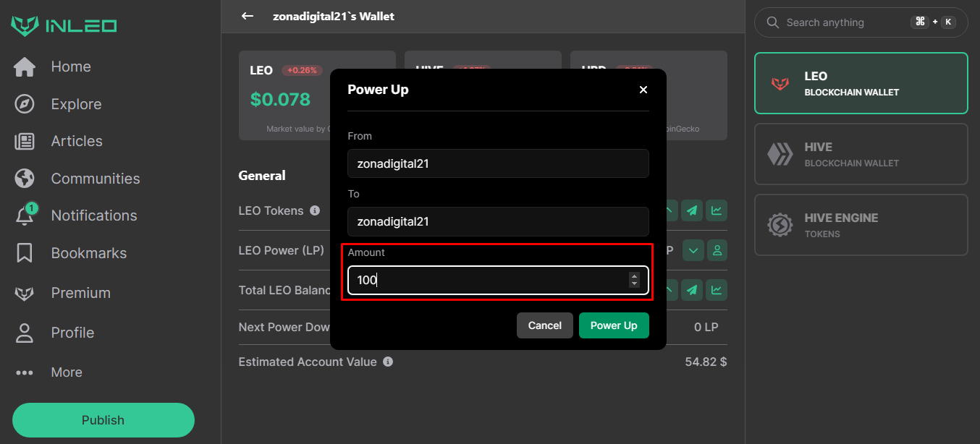Open Explore via the compass icon
This screenshot has width=980, height=444.
click(x=25, y=104)
